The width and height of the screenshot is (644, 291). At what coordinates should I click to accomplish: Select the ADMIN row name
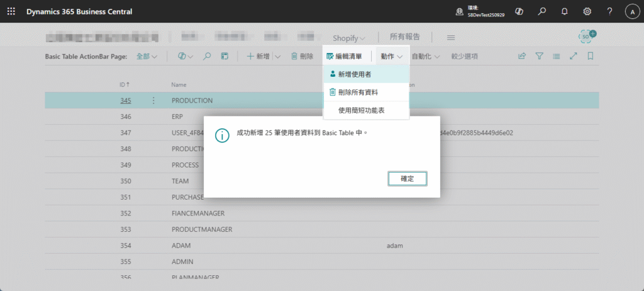182,261
